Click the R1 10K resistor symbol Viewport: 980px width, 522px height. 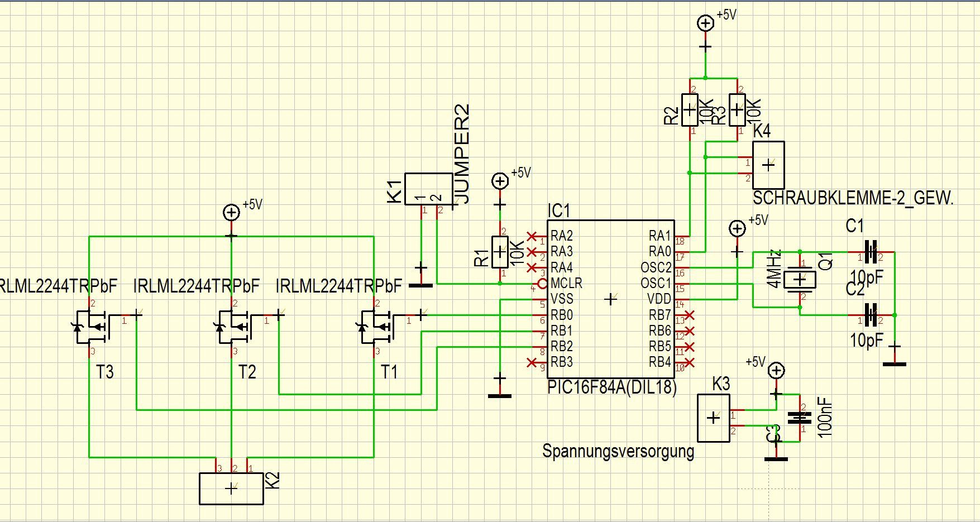[500, 252]
